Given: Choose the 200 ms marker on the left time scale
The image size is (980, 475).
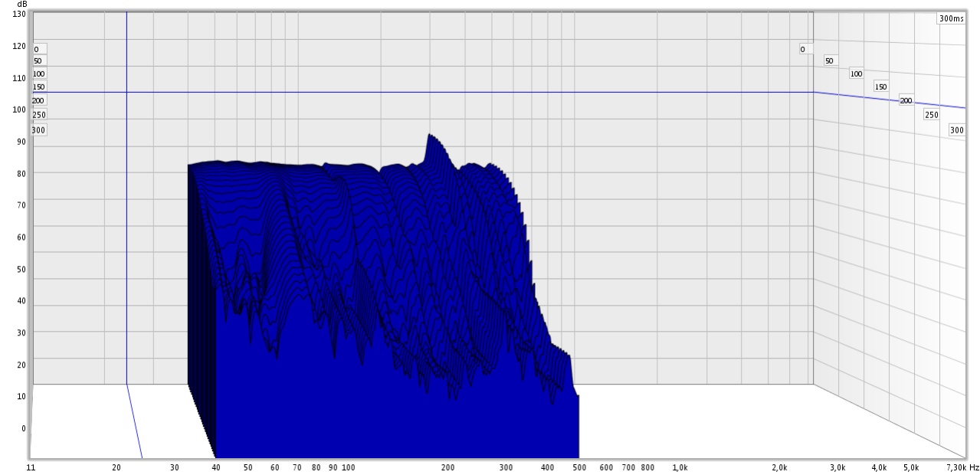Looking at the screenshot, I should [x=38, y=100].
